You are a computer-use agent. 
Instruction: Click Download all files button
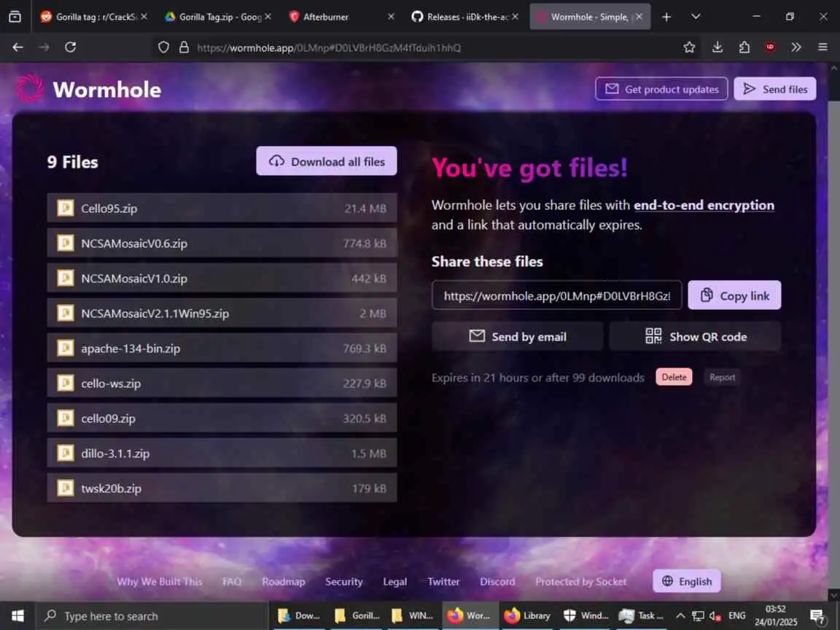[x=326, y=161]
